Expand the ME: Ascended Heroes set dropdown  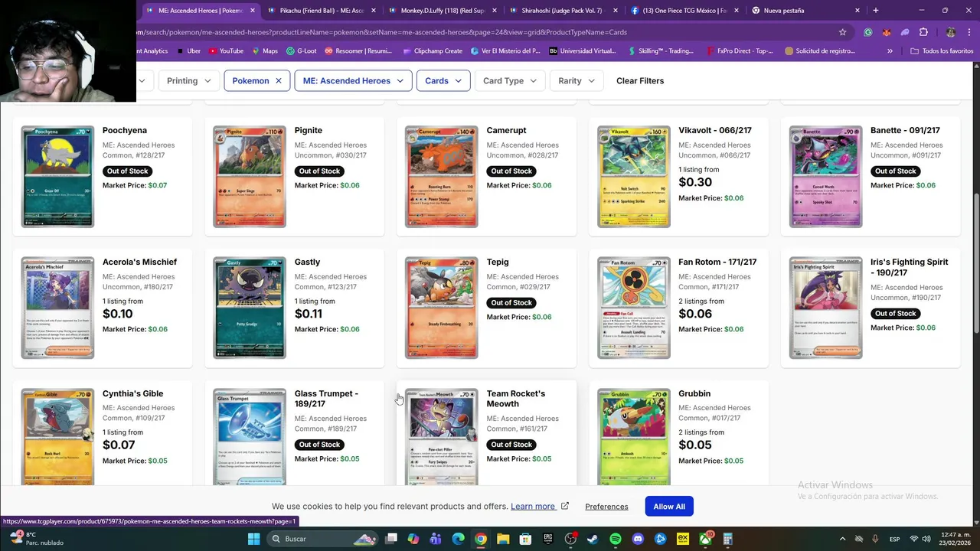(353, 80)
